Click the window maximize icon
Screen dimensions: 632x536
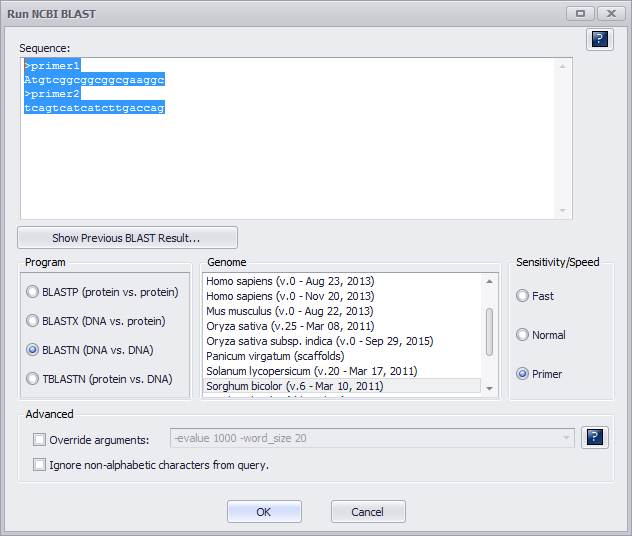click(580, 13)
